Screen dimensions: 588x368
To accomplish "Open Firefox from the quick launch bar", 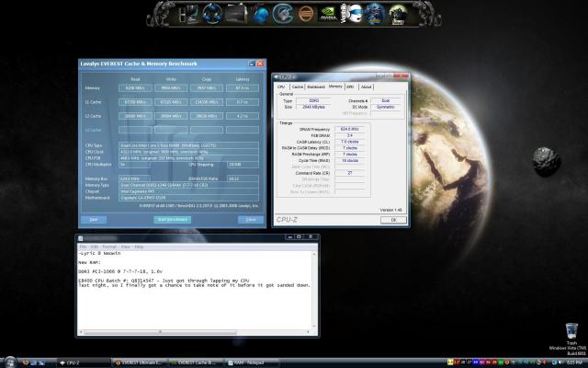I will 26,362.
